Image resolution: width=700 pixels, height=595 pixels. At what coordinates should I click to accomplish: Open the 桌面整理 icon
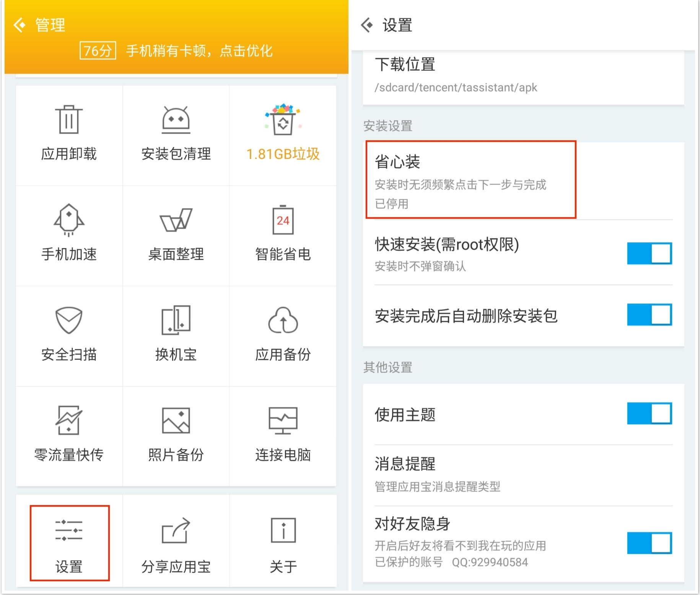[176, 220]
